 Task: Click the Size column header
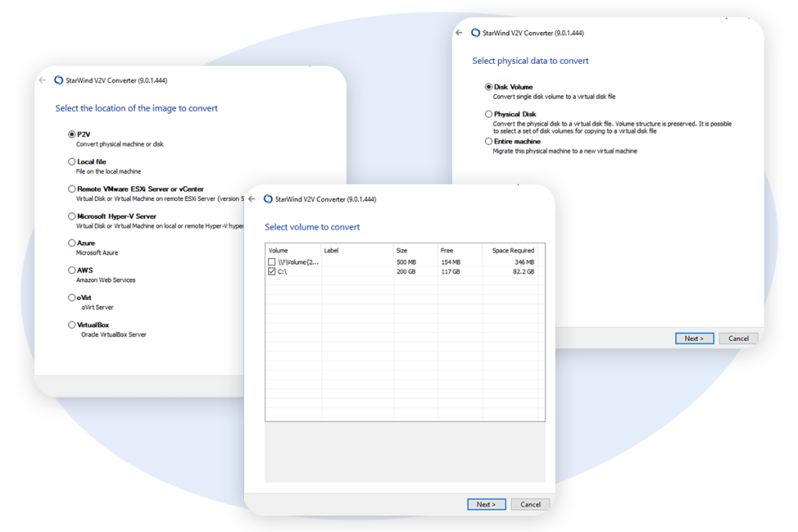(402, 251)
